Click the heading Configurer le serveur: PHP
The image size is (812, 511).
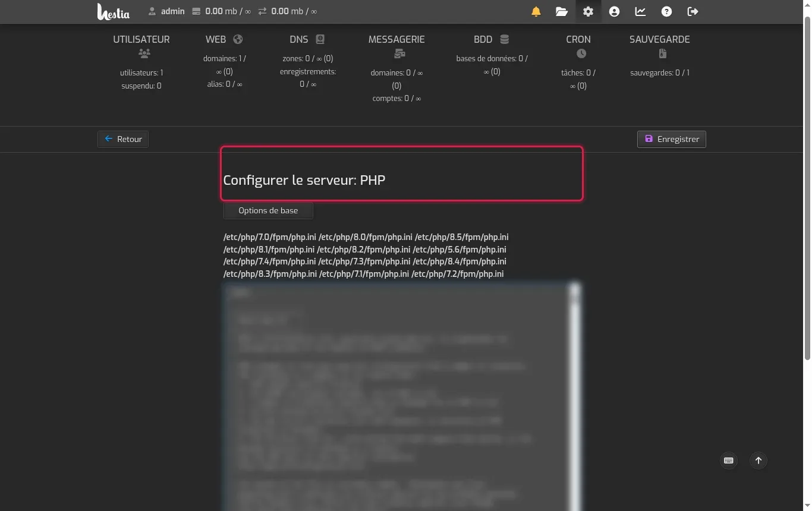pyautogui.click(x=304, y=180)
